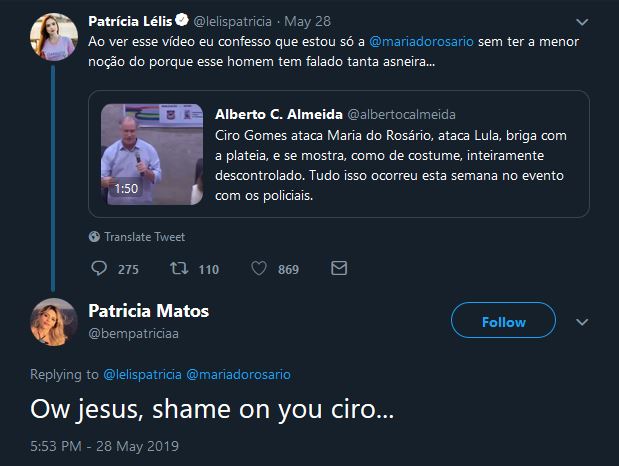Like the tweet with the heart icon

(258, 269)
